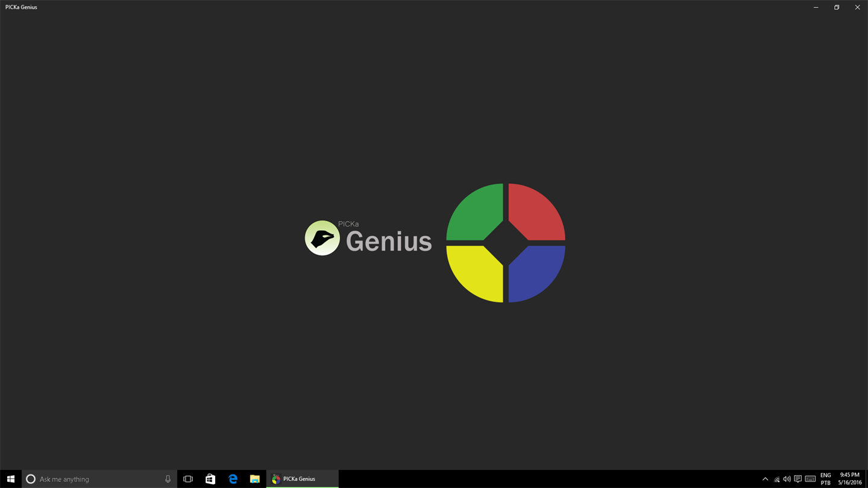Restore down the PICKa Genius window
The width and height of the screenshot is (868, 488).
point(837,7)
